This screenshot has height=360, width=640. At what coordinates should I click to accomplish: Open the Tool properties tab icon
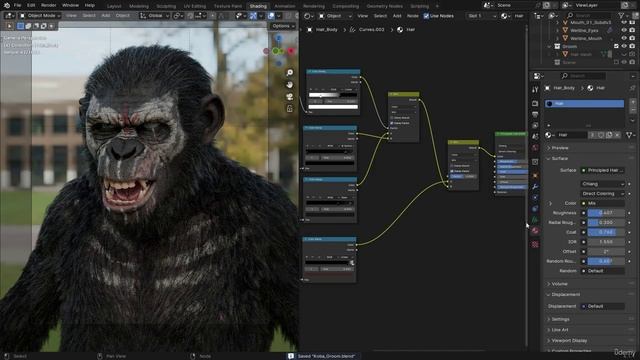point(535,90)
